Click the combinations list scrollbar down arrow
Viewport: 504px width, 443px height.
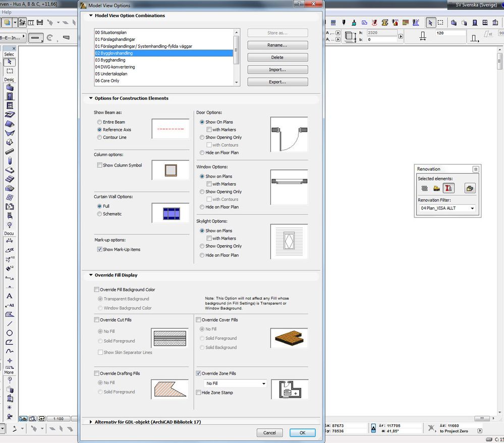(x=237, y=82)
